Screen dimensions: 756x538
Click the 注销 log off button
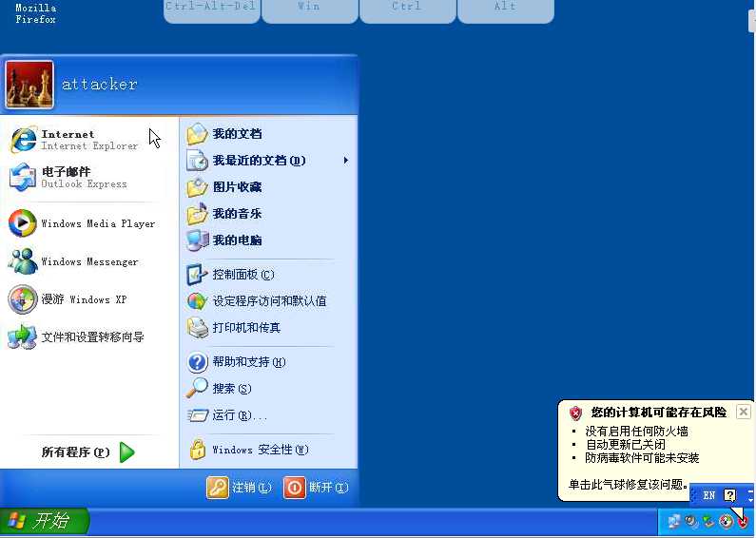click(x=239, y=488)
